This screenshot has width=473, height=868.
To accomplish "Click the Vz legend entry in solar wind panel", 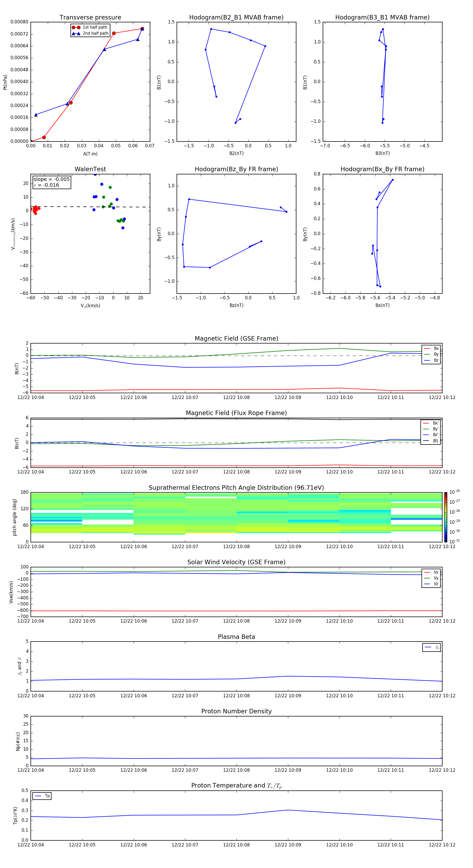I will tap(431, 584).
